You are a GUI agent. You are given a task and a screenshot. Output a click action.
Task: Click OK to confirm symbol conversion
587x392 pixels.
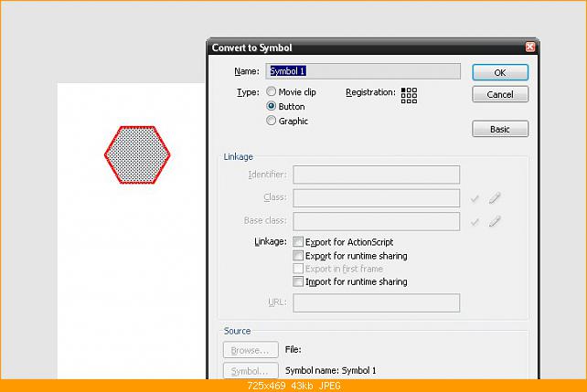[500, 72]
